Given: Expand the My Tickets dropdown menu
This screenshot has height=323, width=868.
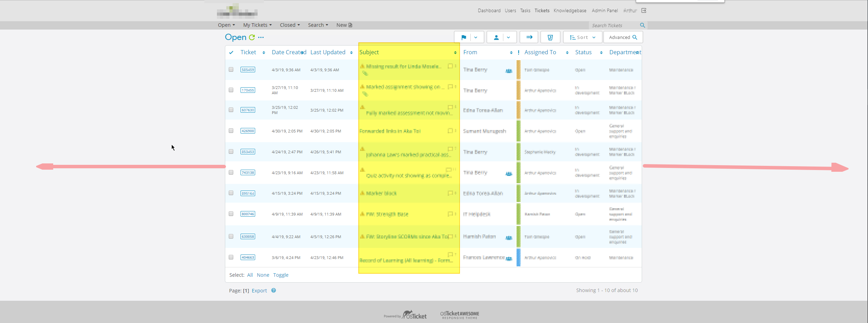Looking at the screenshot, I should (257, 25).
